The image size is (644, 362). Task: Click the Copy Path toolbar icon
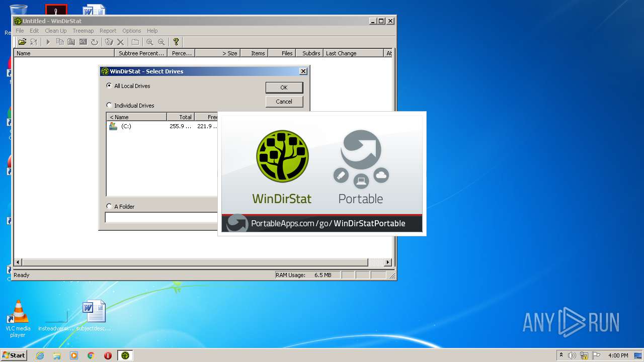click(60, 42)
